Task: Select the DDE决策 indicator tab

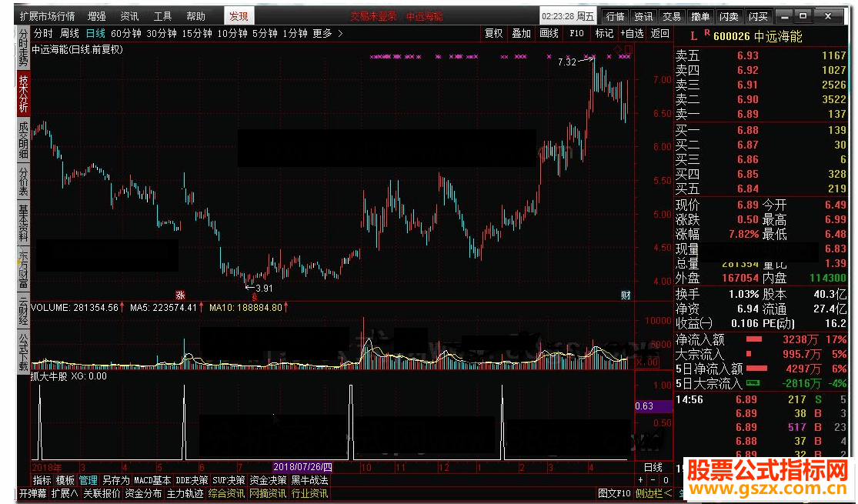Action: pos(192,480)
